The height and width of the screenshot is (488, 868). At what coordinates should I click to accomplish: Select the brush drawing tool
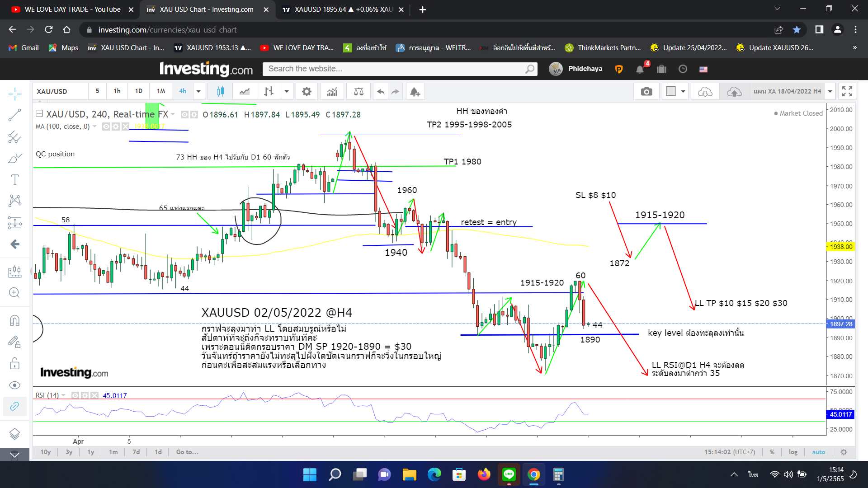point(14,158)
